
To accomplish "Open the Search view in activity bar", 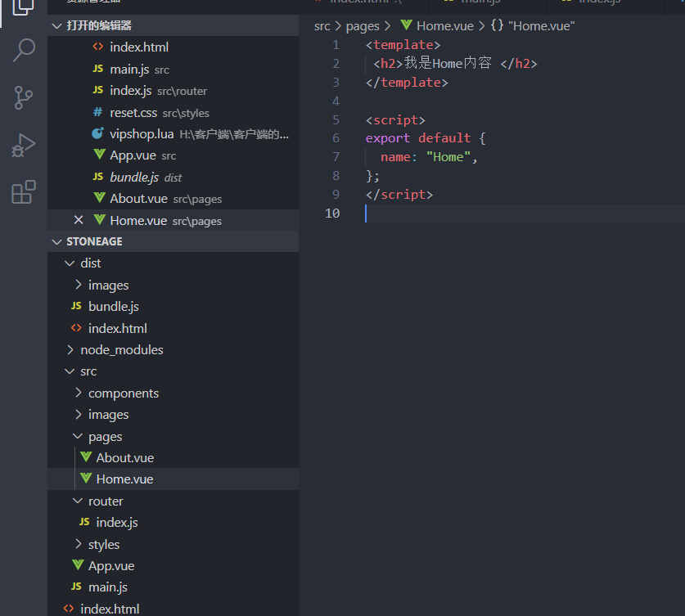I will click(x=24, y=50).
